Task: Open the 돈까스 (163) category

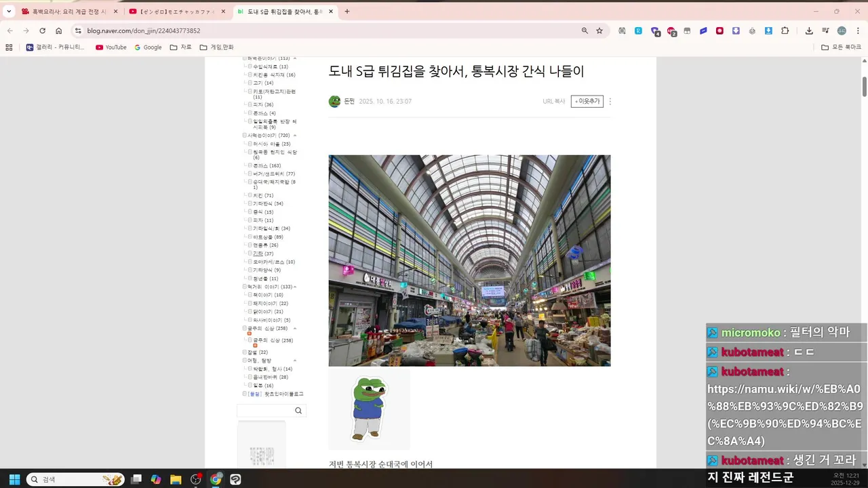Action: pyautogui.click(x=266, y=165)
